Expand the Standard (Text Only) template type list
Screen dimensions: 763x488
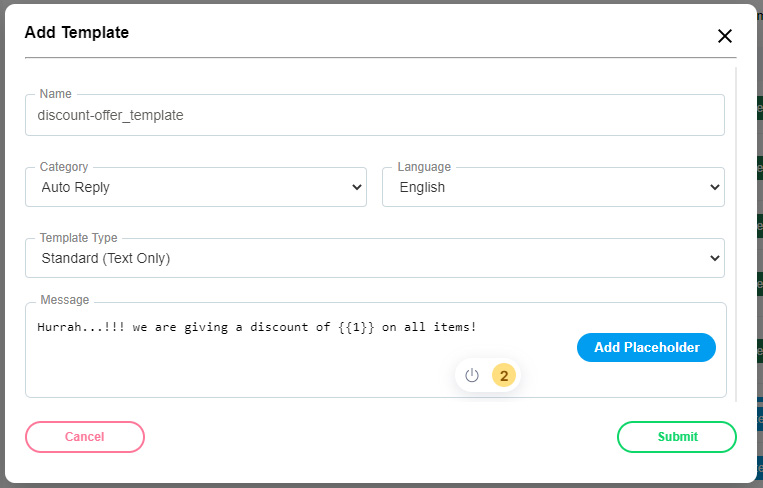point(375,258)
